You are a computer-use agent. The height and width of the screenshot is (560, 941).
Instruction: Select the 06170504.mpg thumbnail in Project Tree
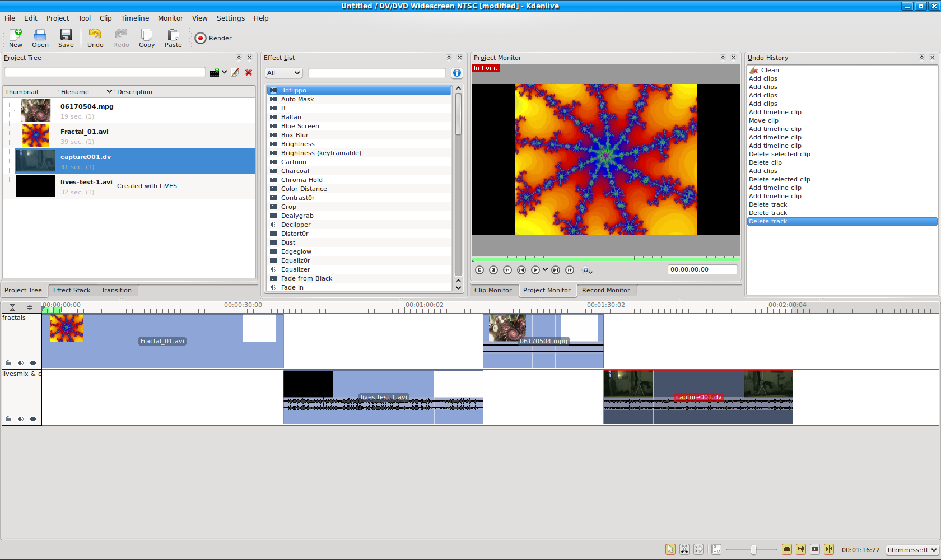click(x=36, y=110)
